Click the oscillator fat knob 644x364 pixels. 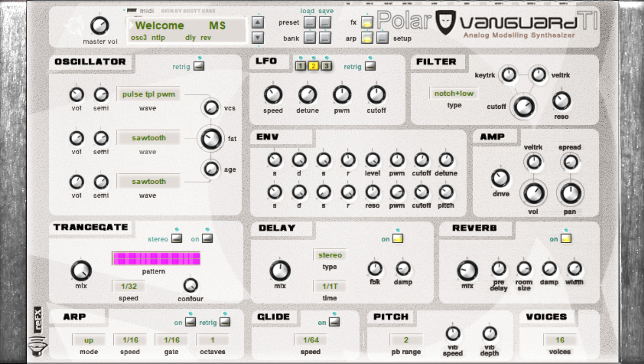[x=211, y=139]
